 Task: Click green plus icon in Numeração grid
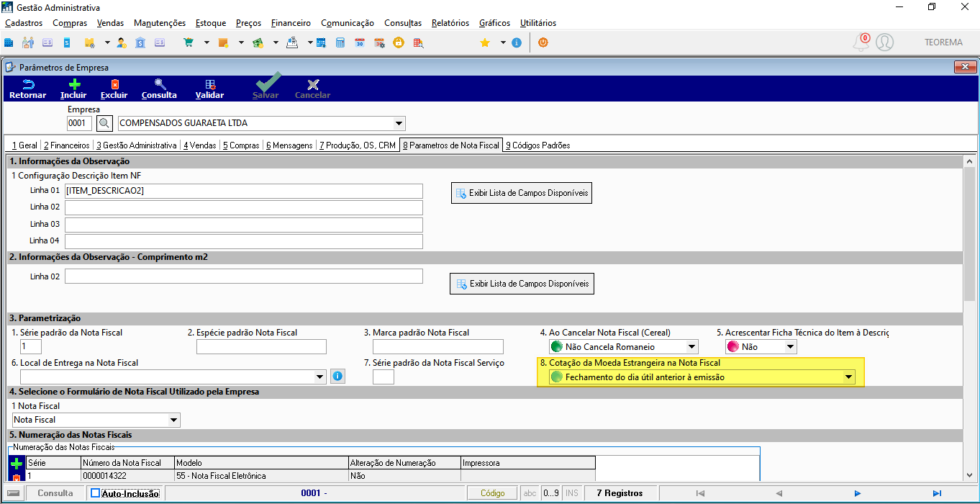click(x=16, y=463)
